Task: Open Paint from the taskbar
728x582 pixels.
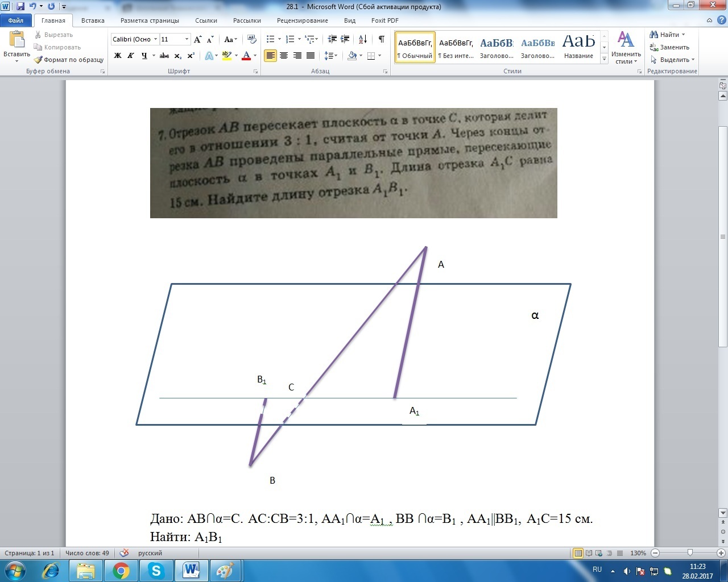Action: click(x=225, y=571)
